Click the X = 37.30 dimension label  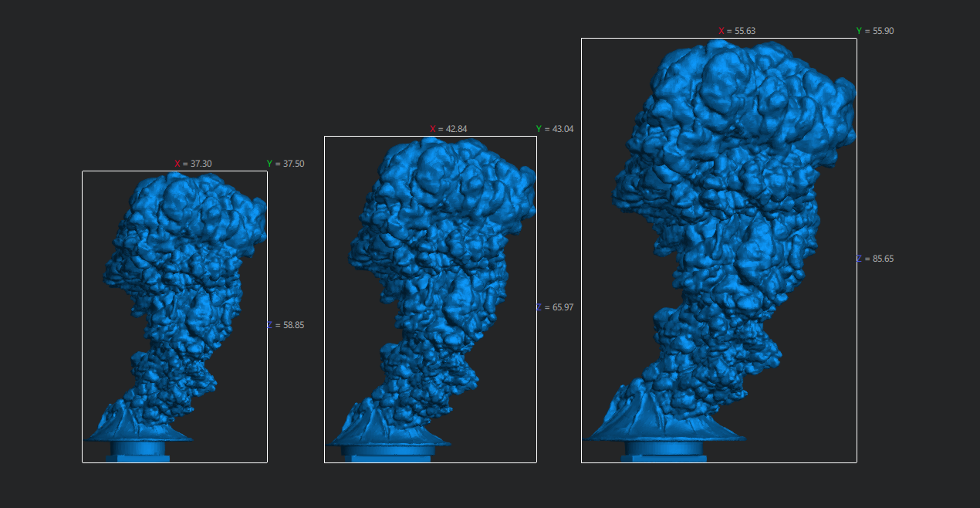193,164
